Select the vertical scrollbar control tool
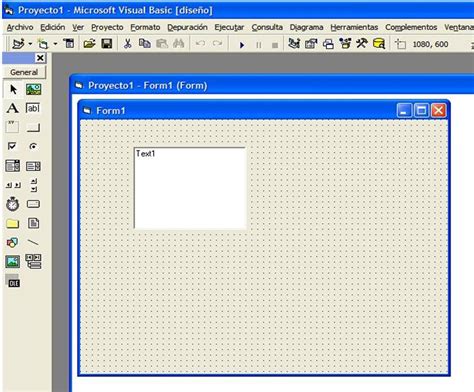The height and width of the screenshot is (392, 474). 34,185
